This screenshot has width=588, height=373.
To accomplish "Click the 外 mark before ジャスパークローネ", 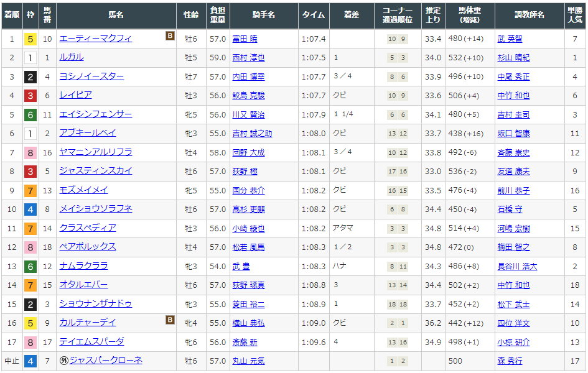I will click(63, 361).
